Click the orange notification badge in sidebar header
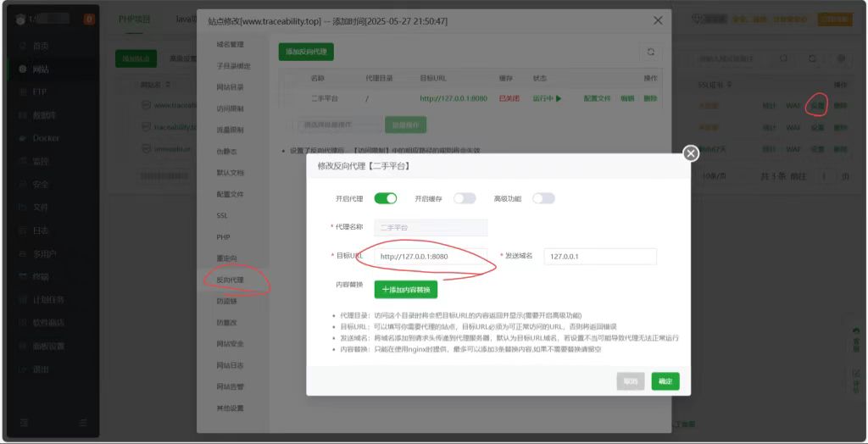Viewport: 868px width, 444px height. pyautogui.click(x=89, y=19)
